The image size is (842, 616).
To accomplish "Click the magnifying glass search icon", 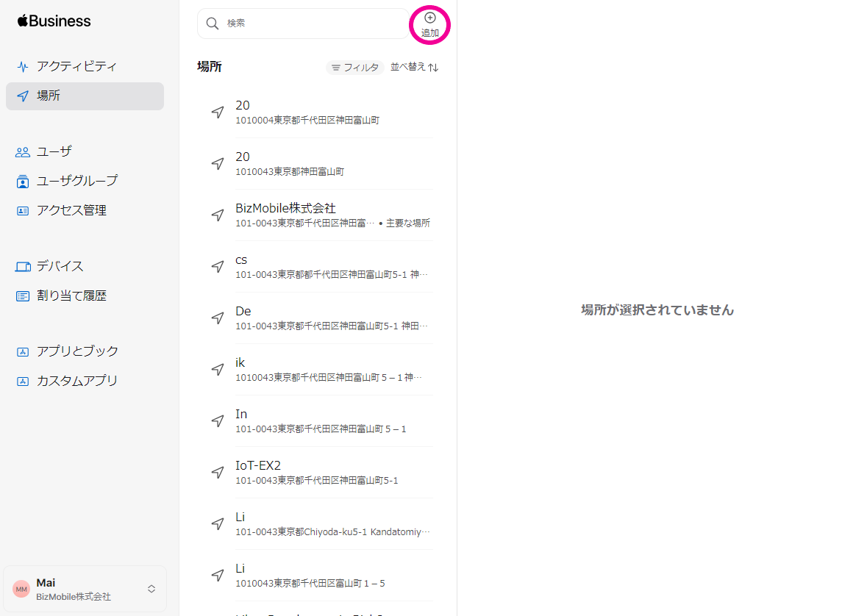I will click(213, 24).
